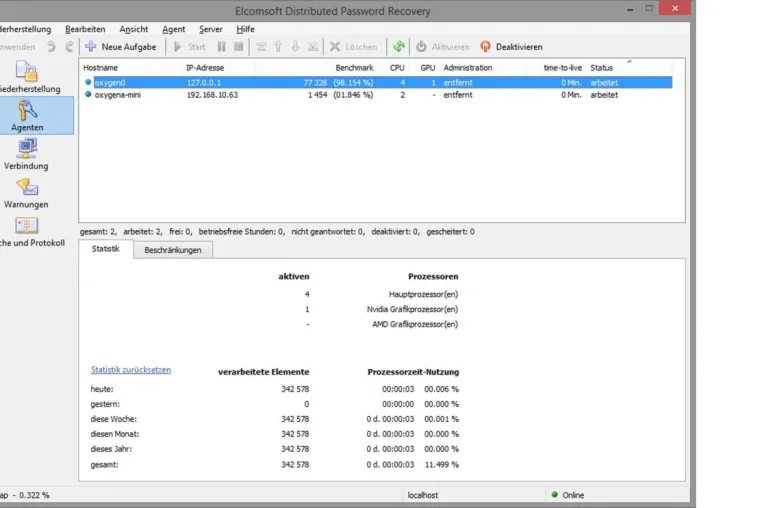
Task: Sort by the CPU column header
Action: pos(397,68)
